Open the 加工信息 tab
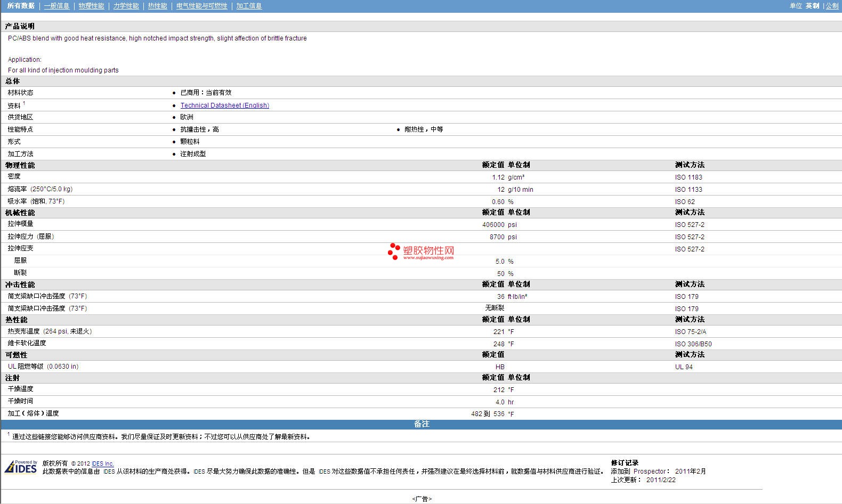The image size is (842, 504). 249,6
